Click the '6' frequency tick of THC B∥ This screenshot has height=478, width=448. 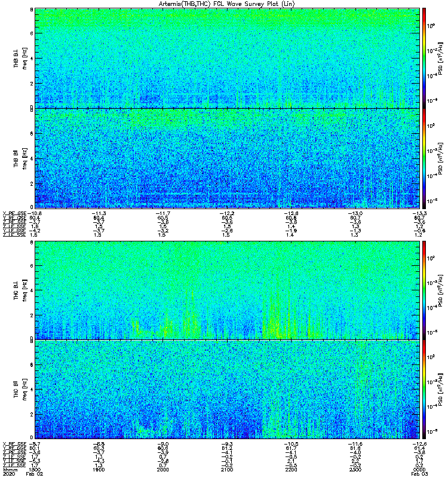(x=32, y=364)
